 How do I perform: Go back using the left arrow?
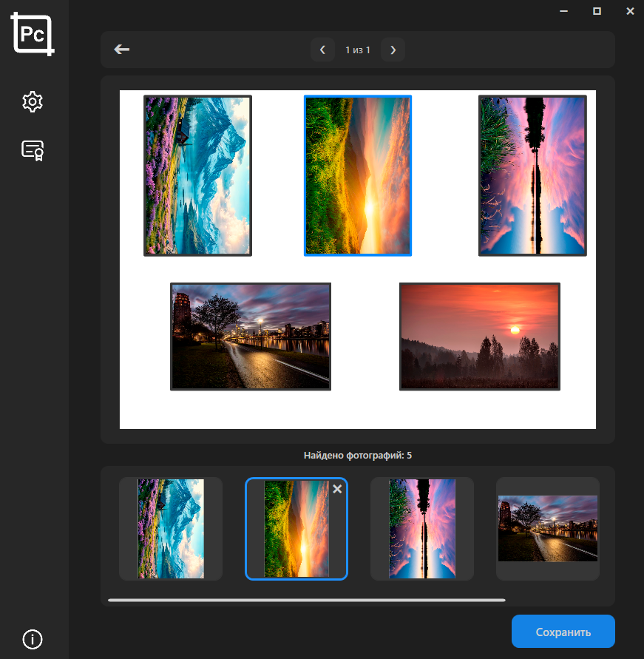click(x=122, y=50)
